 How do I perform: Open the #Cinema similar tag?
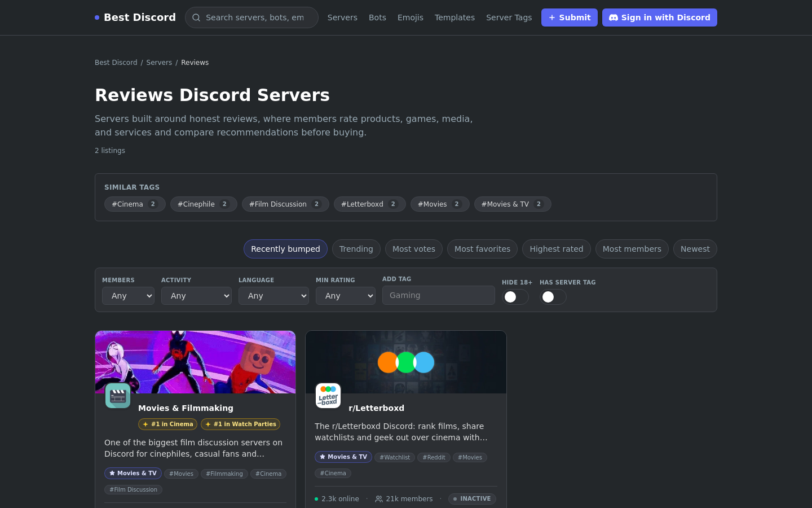(x=135, y=204)
